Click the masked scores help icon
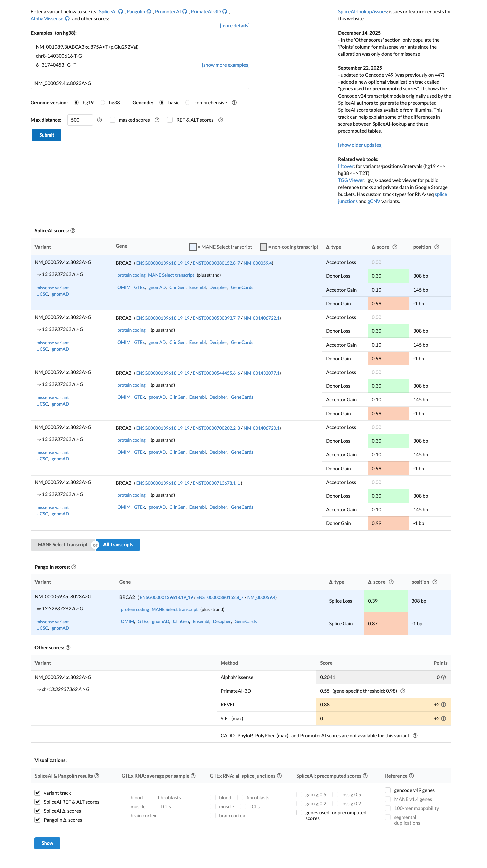This screenshot has height=868, width=487. point(157,120)
